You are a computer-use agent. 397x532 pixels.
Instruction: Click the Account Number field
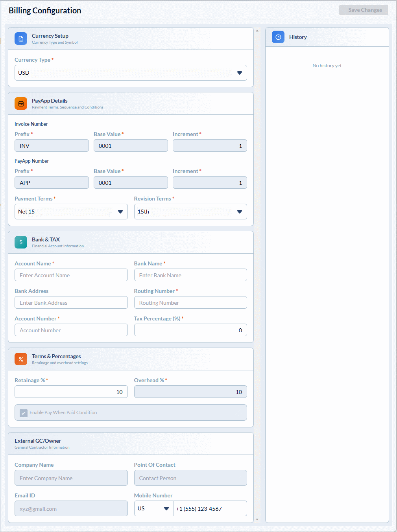click(x=71, y=330)
